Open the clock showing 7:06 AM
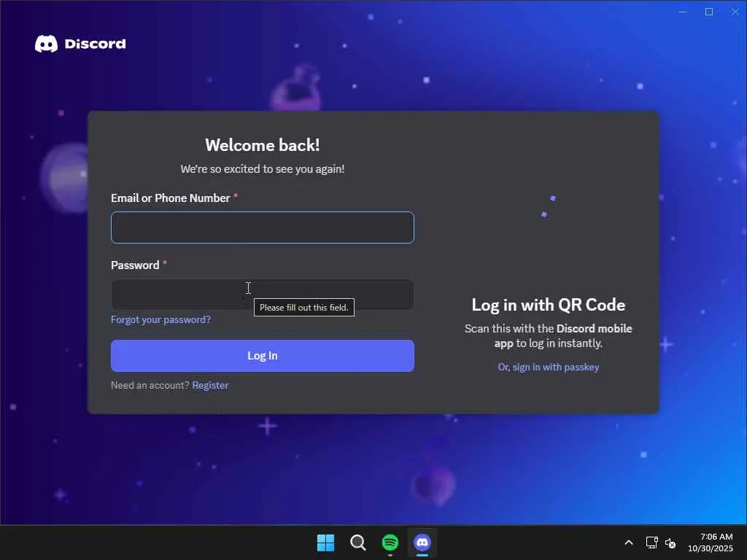Viewport: 747px width, 560px height. (x=711, y=542)
